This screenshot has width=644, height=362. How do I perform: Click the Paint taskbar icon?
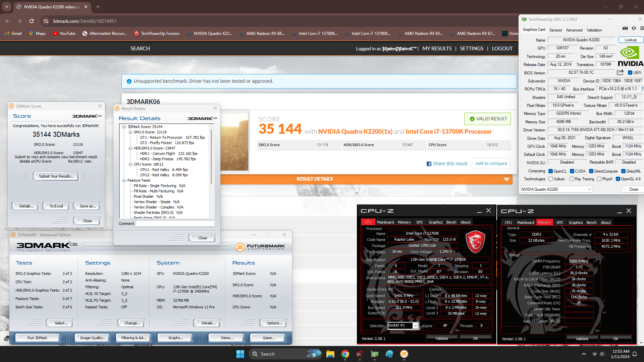[389, 354]
